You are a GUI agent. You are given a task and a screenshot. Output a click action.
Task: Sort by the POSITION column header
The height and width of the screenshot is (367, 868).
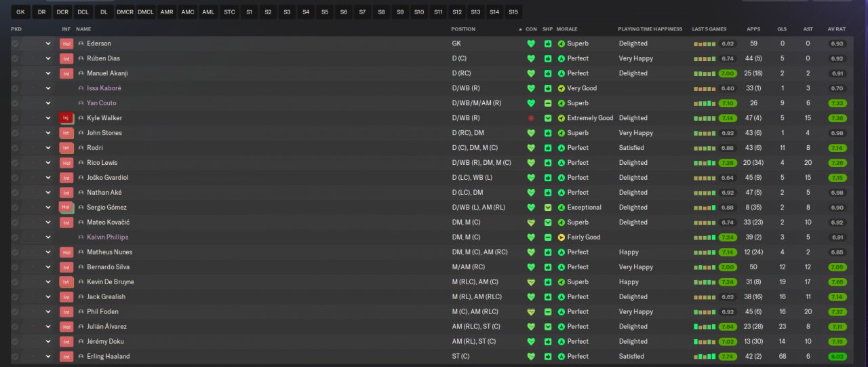tap(463, 29)
